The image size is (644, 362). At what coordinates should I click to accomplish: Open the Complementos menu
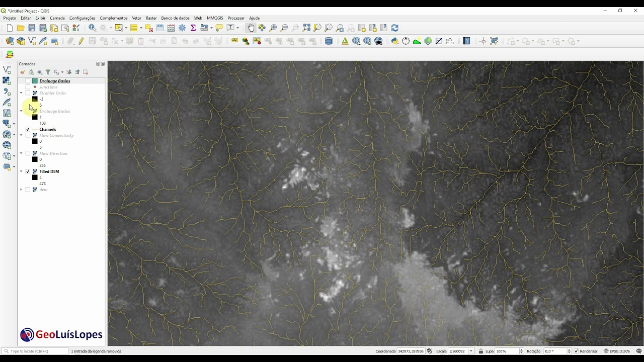tap(114, 18)
